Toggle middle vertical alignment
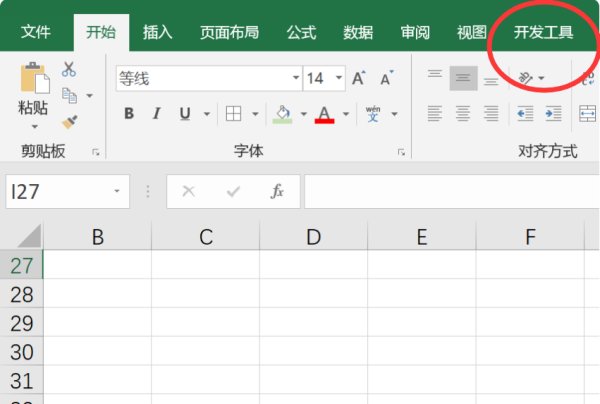 coord(463,78)
